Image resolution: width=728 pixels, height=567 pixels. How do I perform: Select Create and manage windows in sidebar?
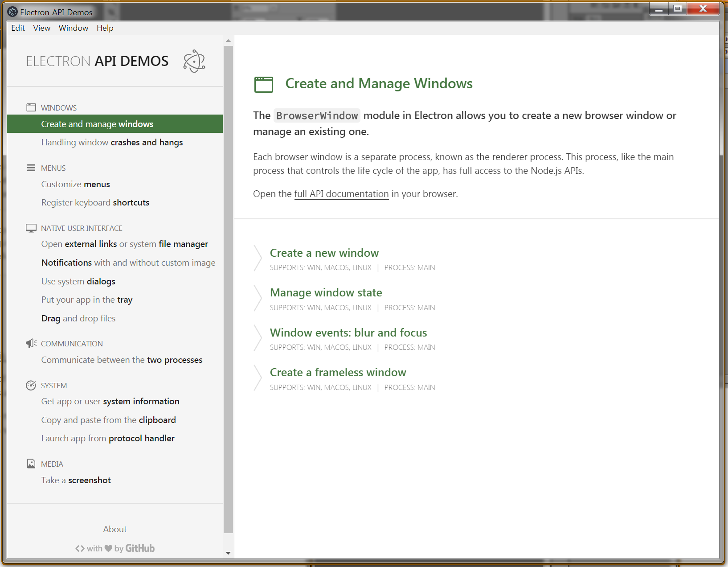(115, 124)
